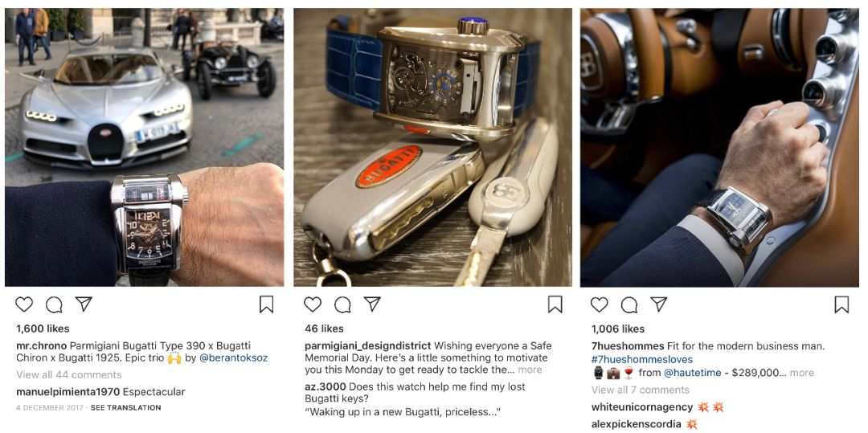
Task: Save the parmigiani_designdistrict post with bookmark
Action: [x=555, y=304]
